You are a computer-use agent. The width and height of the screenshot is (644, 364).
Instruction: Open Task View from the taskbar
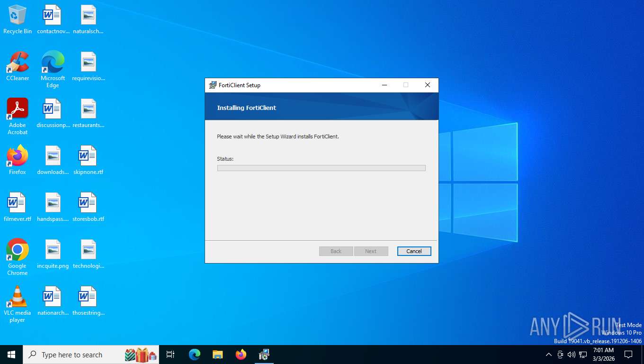pyautogui.click(x=170, y=355)
